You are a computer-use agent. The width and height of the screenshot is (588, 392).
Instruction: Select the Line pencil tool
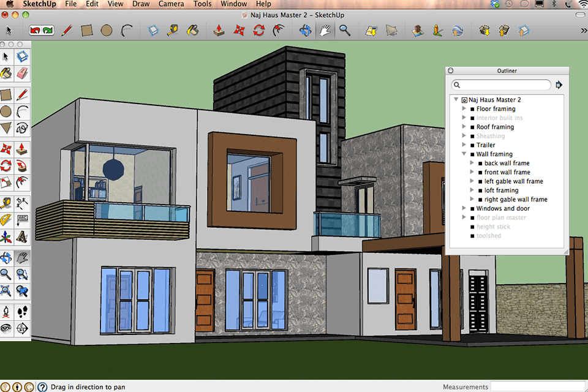[x=23, y=94]
